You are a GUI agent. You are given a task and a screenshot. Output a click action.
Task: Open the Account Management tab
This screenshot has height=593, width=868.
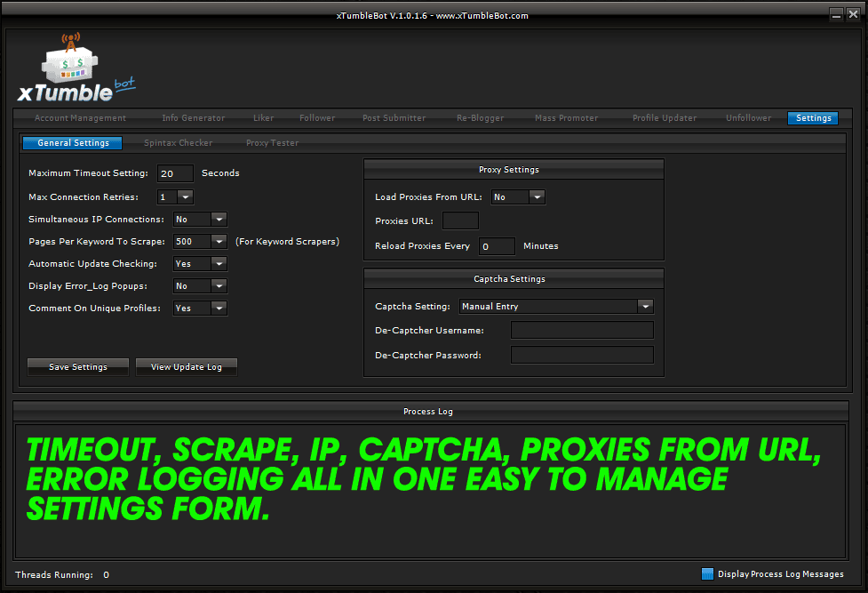click(80, 118)
